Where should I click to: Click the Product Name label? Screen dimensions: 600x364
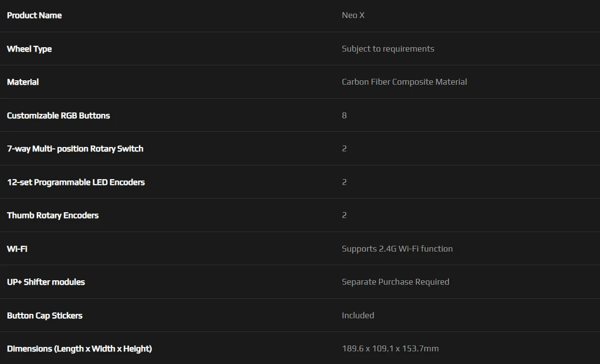34,15
